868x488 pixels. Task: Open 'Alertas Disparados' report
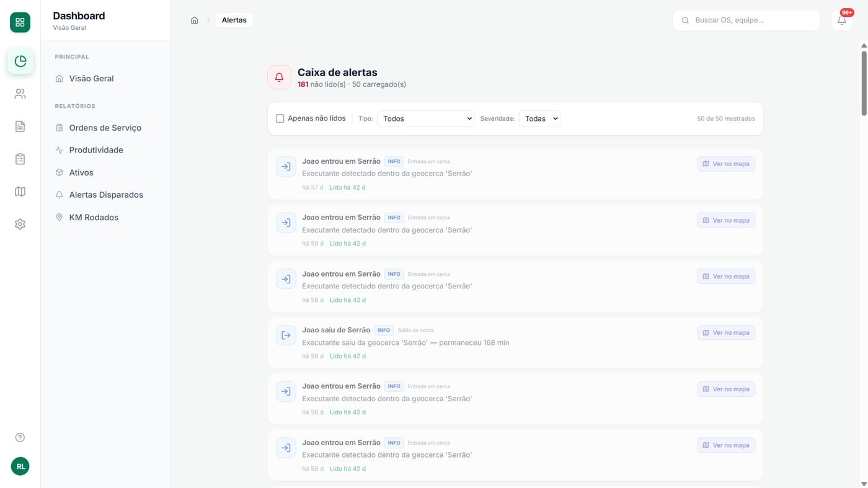[x=105, y=195]
